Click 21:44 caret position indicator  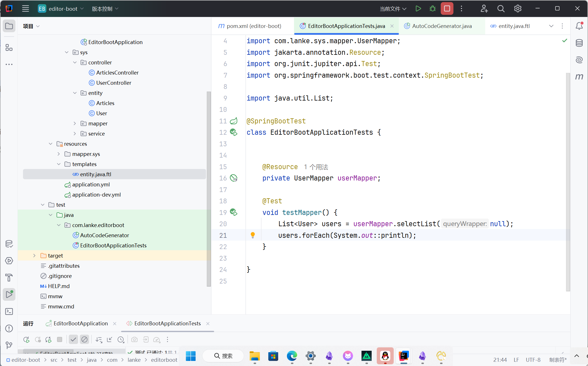pyautogui.click(x=500, y=360)
